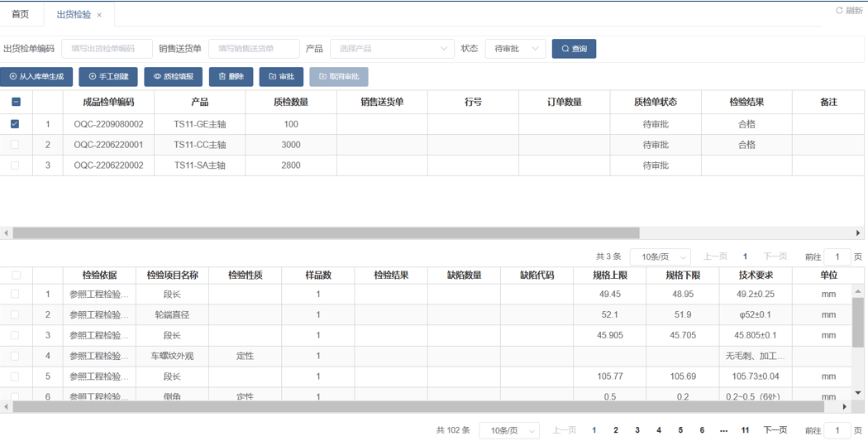Image resolution: width=868 pixels, height=441 pixels.
Task: Go to page 3 in lower pagination
Action: (637, 430)
